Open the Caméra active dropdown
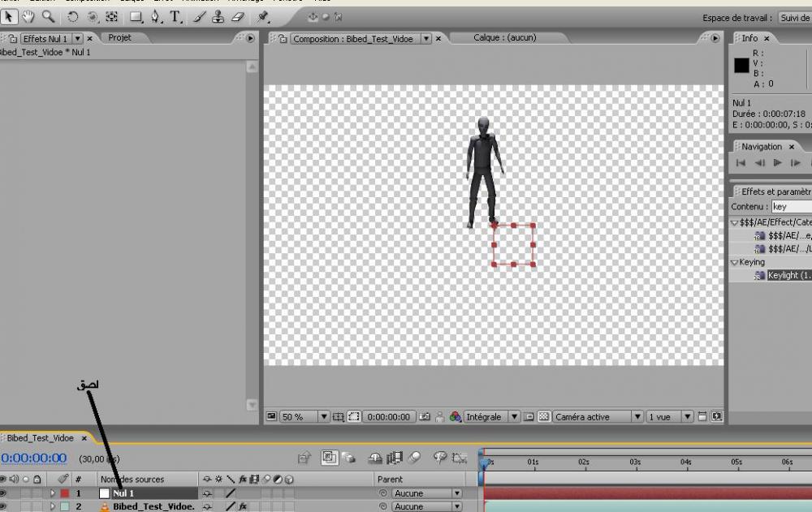 pyautogui.click(x=637, y=417)
